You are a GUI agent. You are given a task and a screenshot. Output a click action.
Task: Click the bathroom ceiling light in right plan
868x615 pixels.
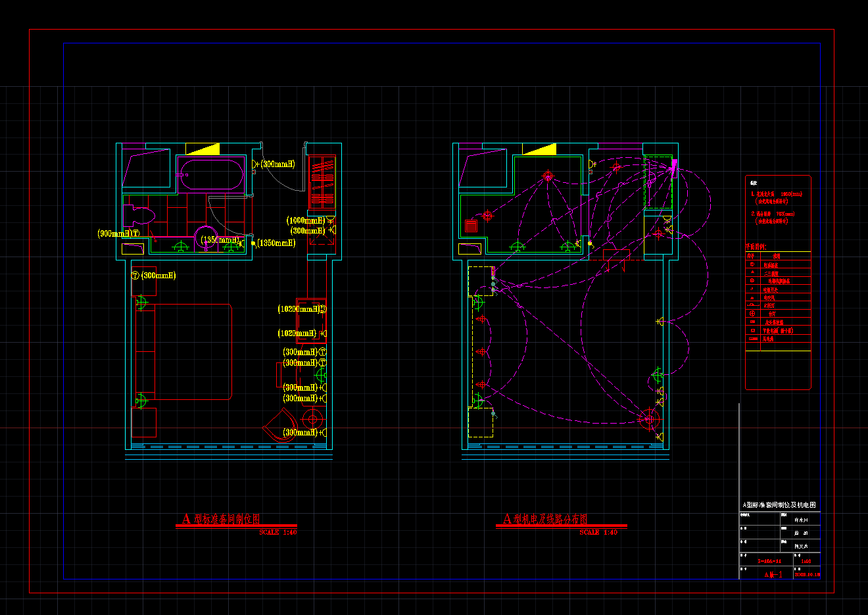point(548,176)
